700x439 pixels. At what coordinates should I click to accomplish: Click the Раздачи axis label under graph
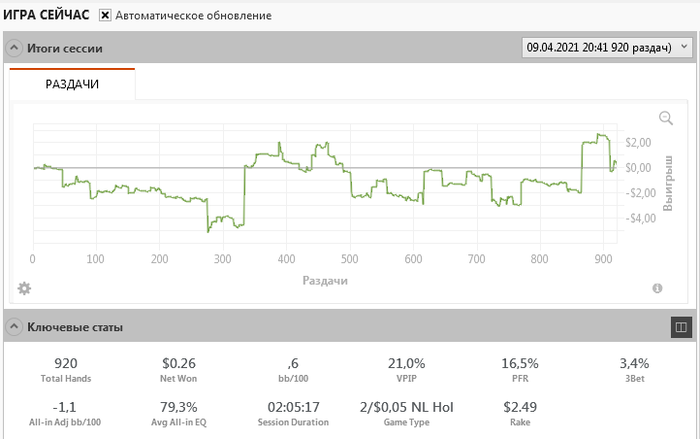click(x=325, y=281)
